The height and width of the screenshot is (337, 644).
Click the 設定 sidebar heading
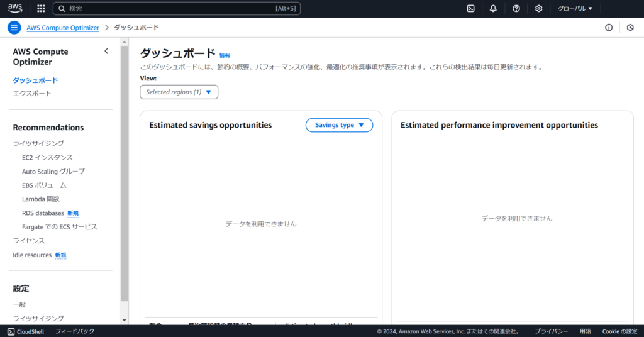click(x=21, y=288)
